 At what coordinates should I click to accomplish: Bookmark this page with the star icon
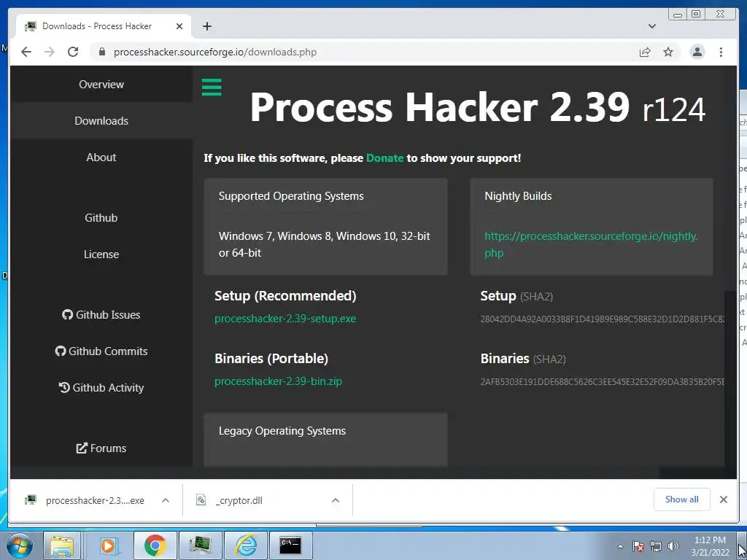pyautogui.click(x=668, y=52)
